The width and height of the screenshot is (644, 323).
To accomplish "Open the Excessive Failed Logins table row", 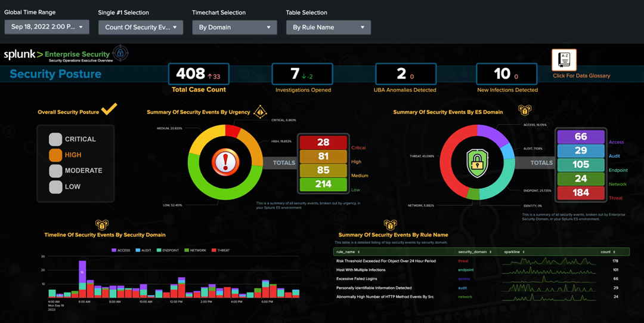I will coord(357,279).
